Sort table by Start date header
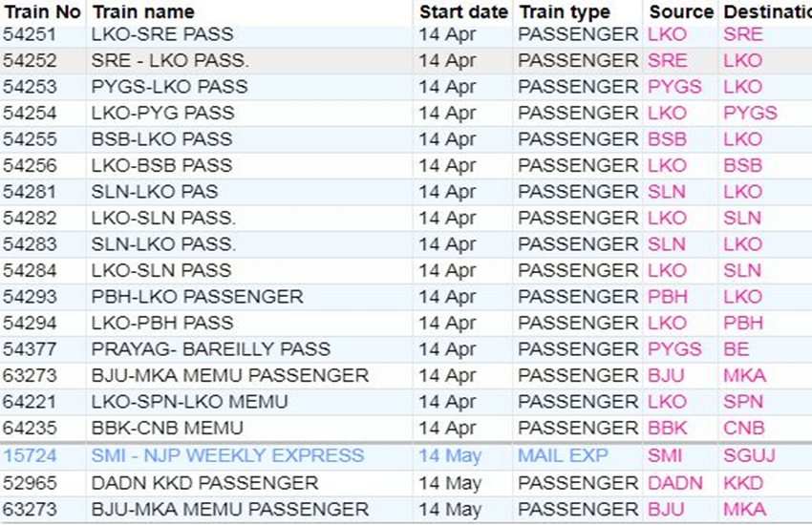 (x=463, y=12)
